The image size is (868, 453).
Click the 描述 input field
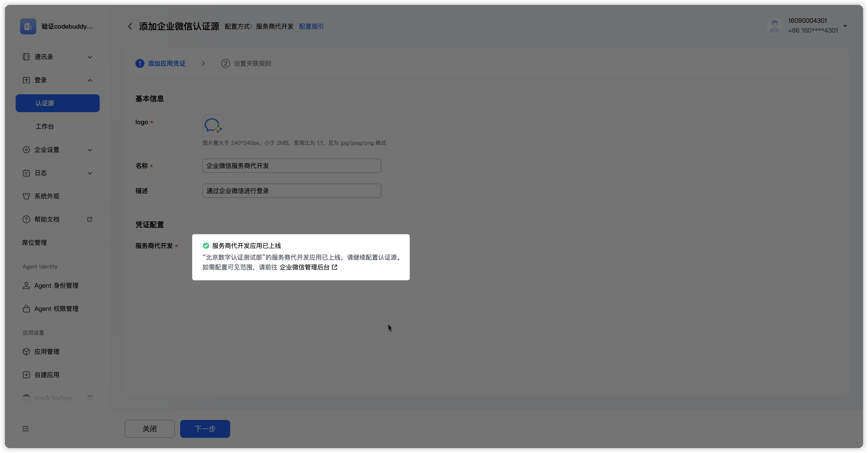pyautogui.click(x=291, y=191)
